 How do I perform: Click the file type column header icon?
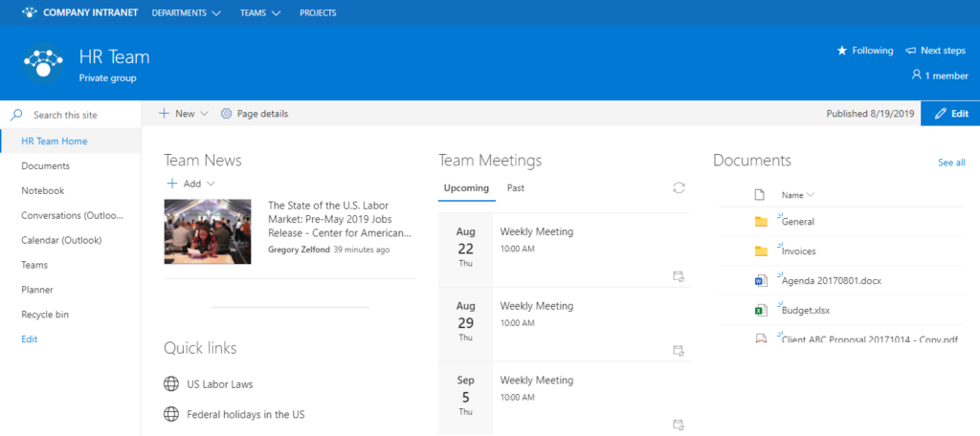(759, 195)
